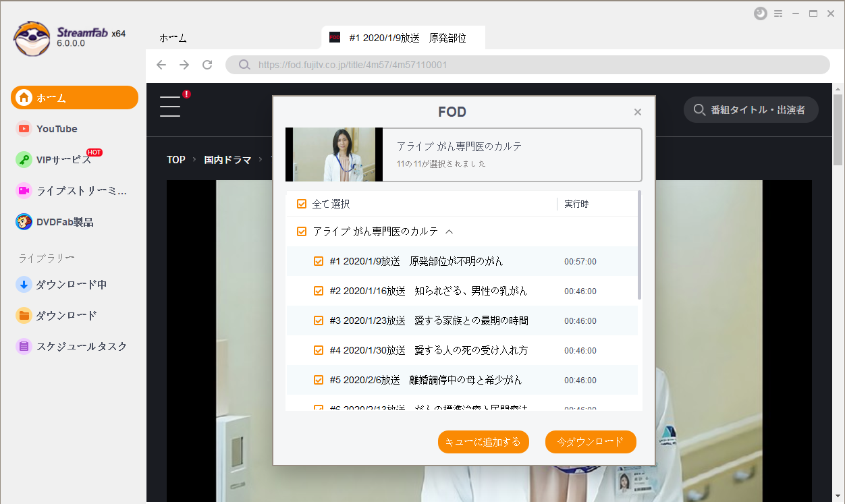Minimize the StreamFab window

[796, 13]
